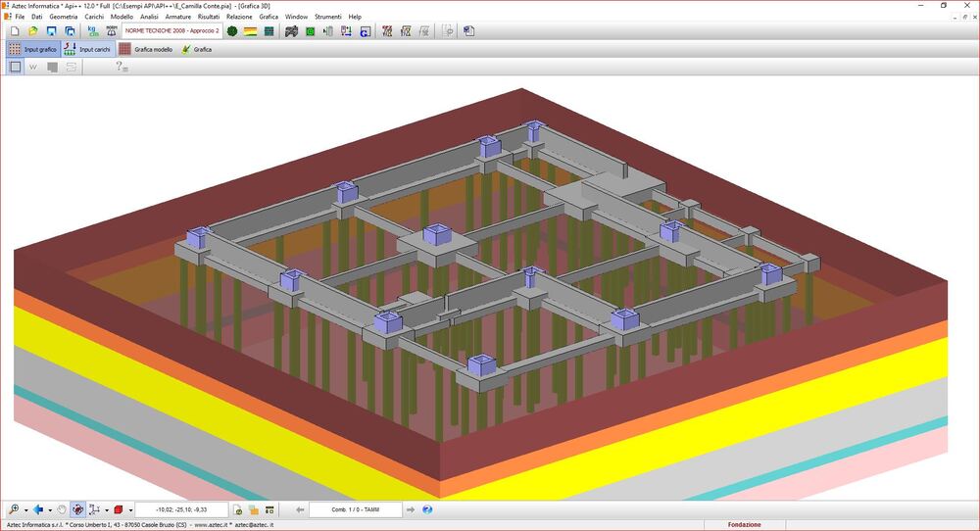Click the grayed clipboard pin icon
980x531 pixels.
[x=448, y=30]
